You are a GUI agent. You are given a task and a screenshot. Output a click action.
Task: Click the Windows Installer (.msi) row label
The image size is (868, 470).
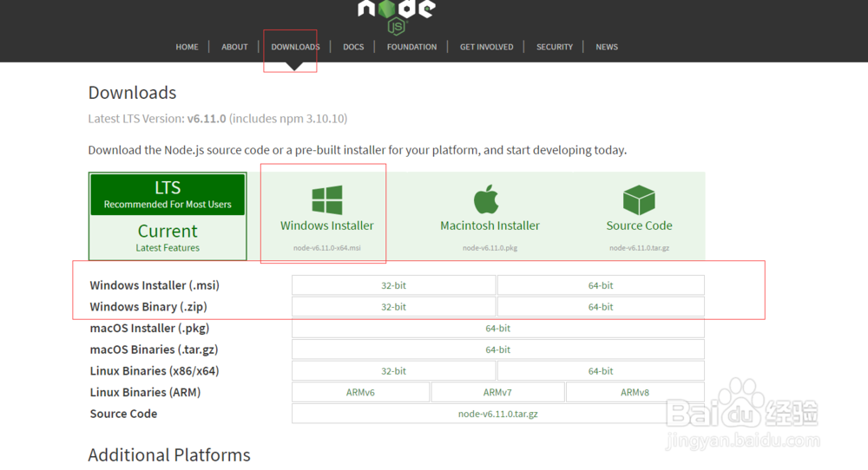click(155, 285)
